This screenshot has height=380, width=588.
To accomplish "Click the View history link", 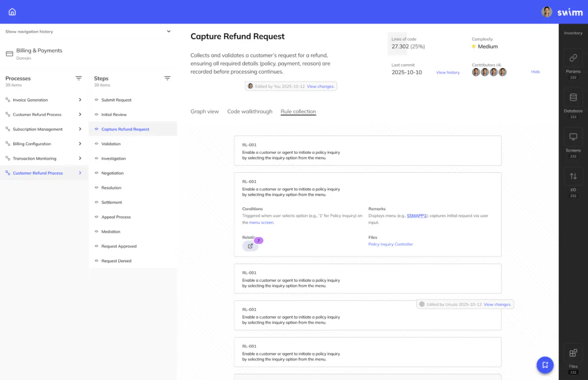I will pyautogui.click(x=448, y=72).
